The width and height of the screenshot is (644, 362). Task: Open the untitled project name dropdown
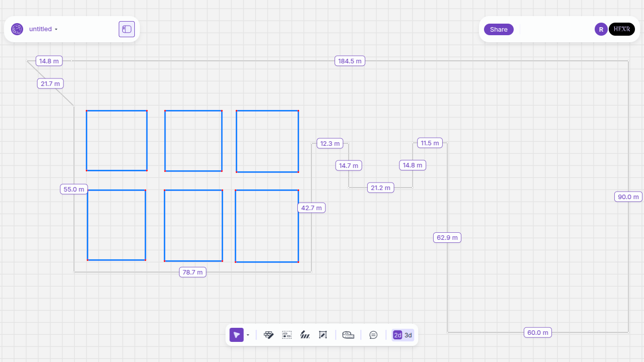(x=43, y=29)
